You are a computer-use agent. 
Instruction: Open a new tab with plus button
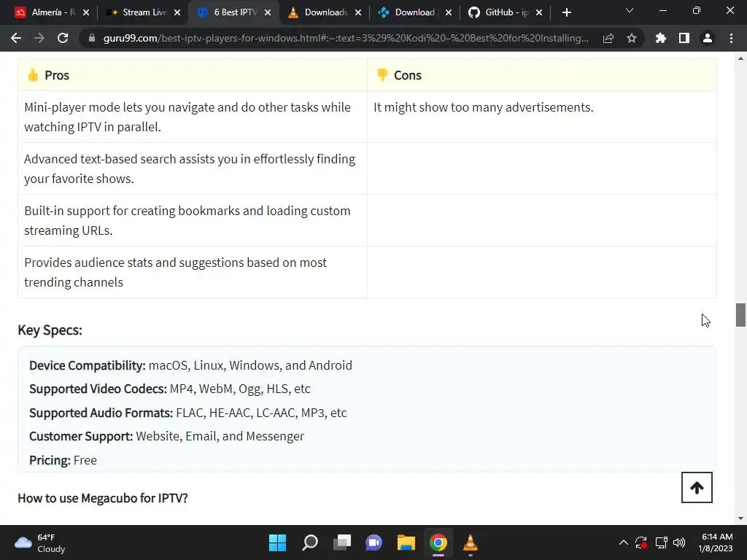click(x=566, y=13)
